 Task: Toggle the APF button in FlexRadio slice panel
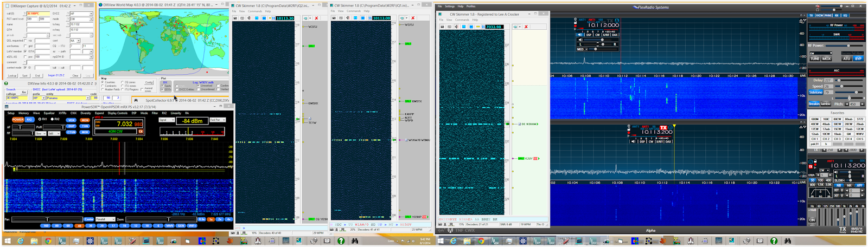(859, 185)
